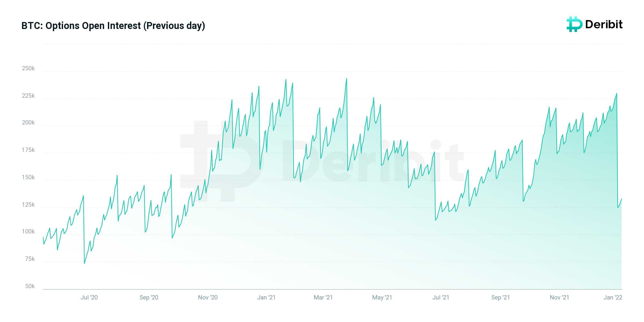Click the 175k y-axis label
The height and width of the screenshot is (322, 644).
point(28,150)
